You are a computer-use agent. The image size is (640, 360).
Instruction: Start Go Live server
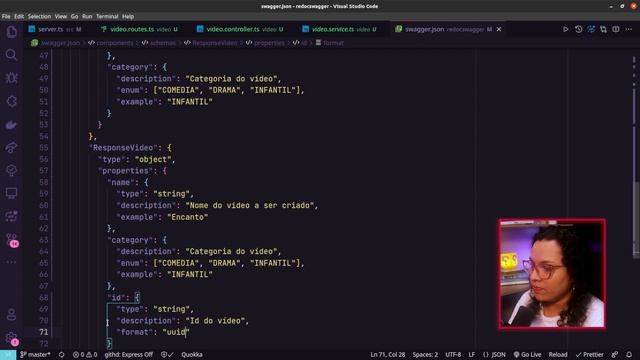click(527, 355)
